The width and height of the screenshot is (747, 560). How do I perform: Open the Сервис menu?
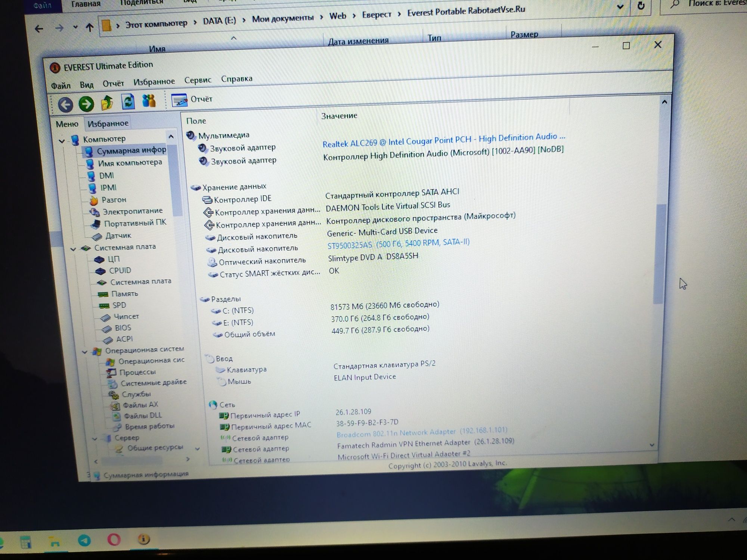[x=198, y=80]
